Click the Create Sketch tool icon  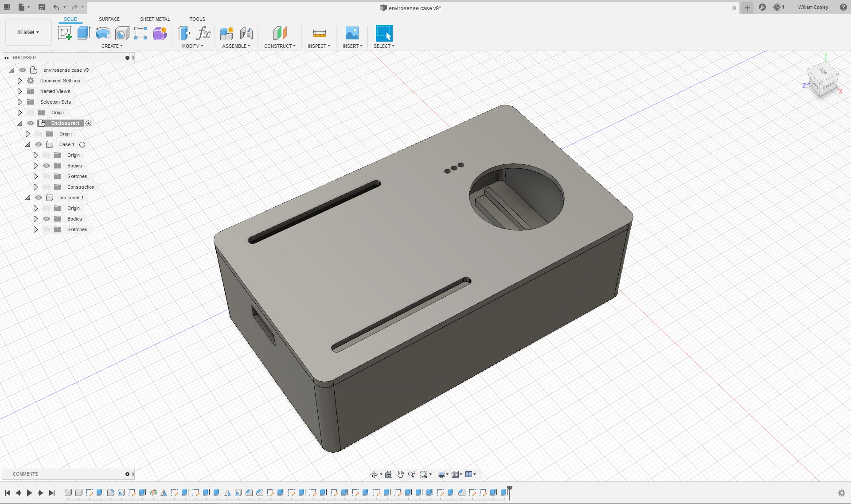(65, 33)
